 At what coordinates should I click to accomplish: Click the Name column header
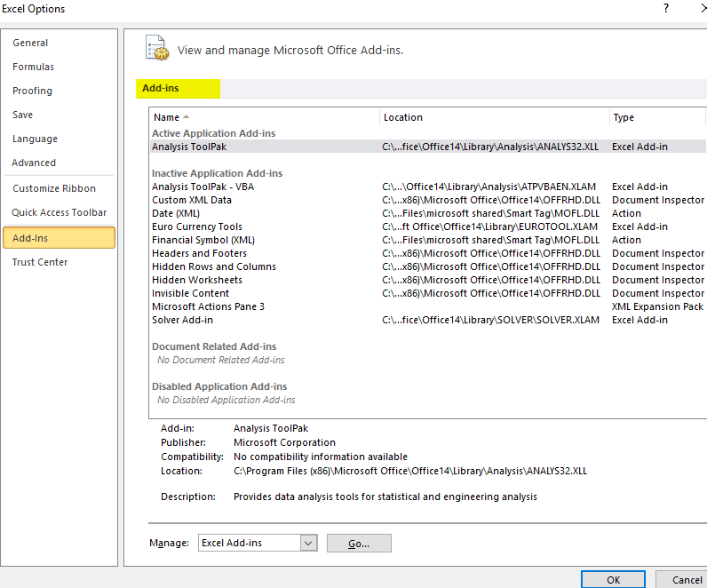pyautogui.click(x=264, y=117)
